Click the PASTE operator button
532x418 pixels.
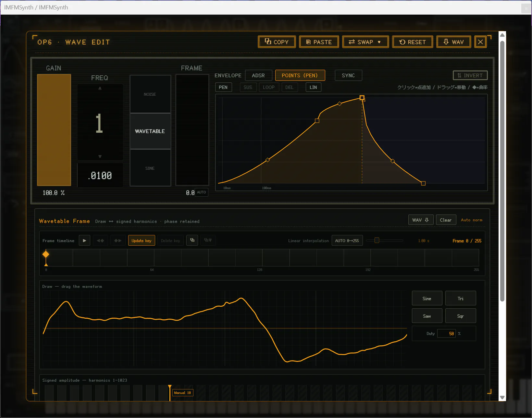319,42
